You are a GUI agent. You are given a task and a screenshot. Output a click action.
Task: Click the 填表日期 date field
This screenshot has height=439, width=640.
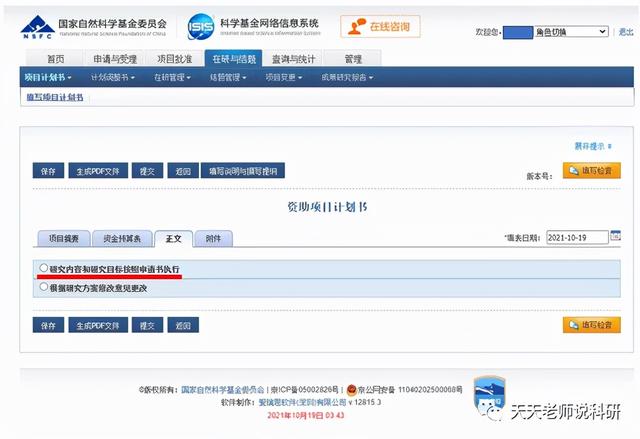[577, 237]
